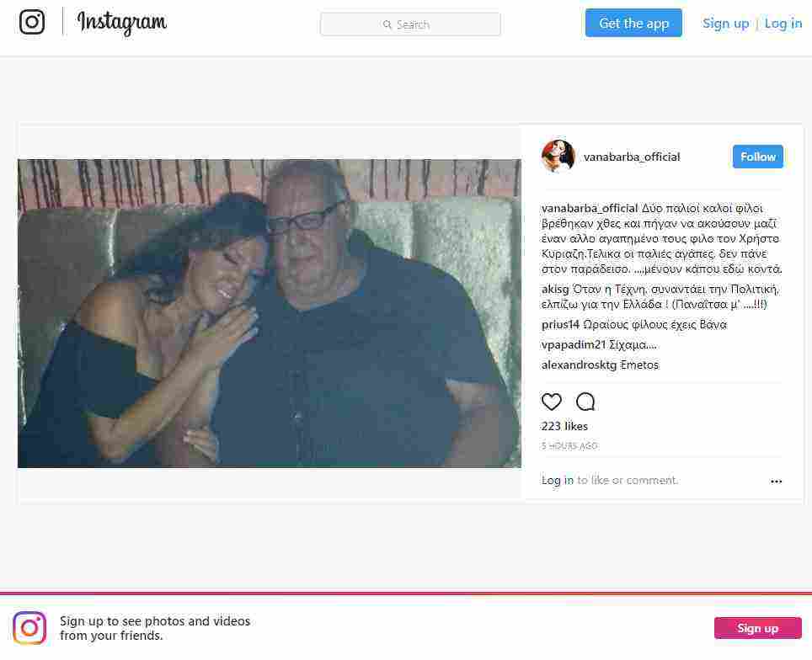Screen dimensions: 812x660
Task: Click Log in to like or comment
Action: (557, 481)
